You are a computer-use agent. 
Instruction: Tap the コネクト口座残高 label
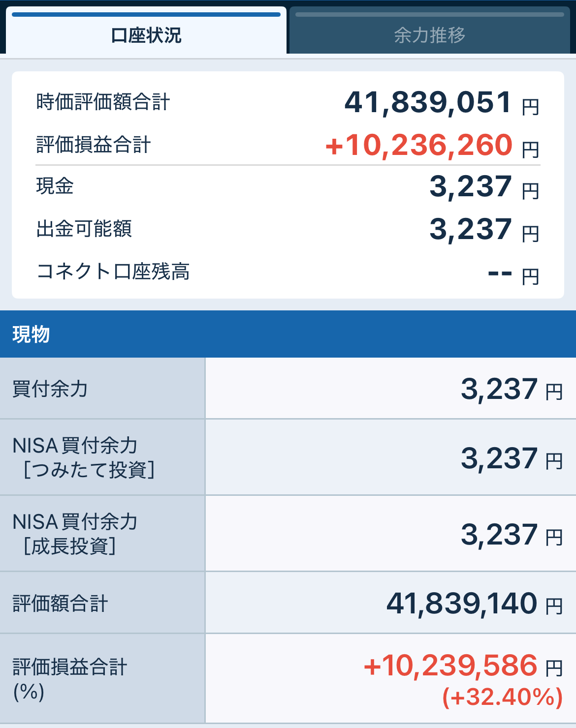pyautogui.click(x=113, y=272)
